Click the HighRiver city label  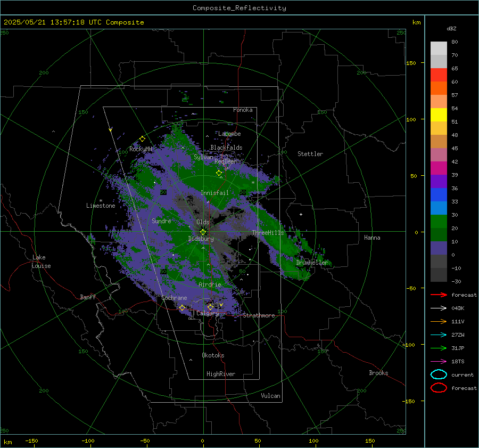221,374
